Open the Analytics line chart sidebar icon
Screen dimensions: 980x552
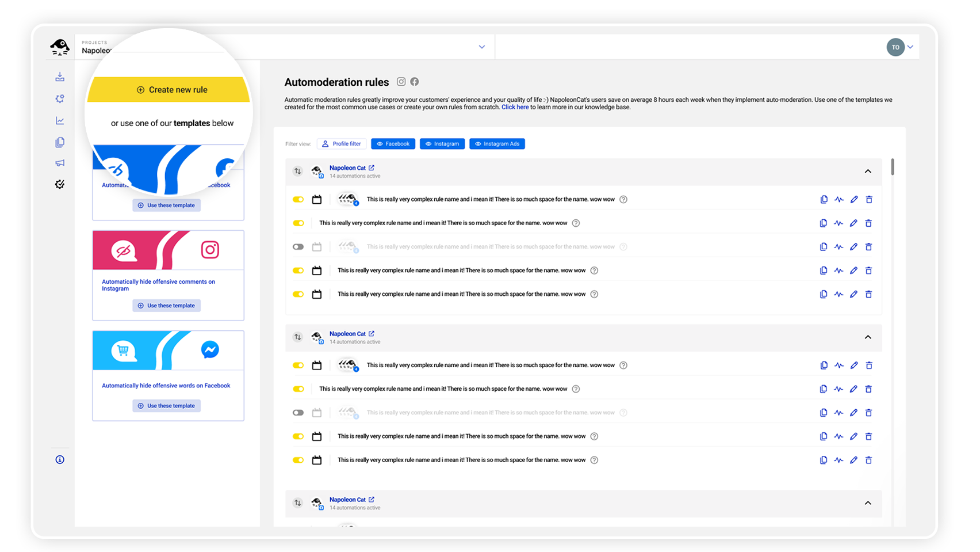pyautogui.click(x=60, y=120)
